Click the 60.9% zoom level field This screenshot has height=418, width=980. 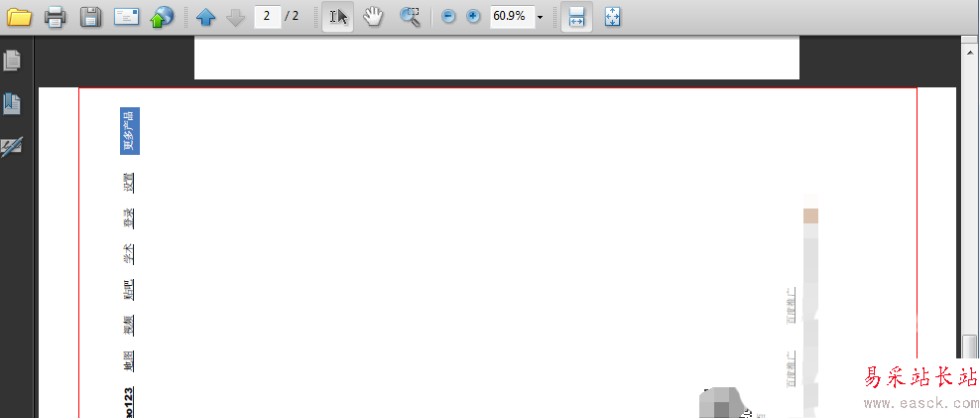512,16
